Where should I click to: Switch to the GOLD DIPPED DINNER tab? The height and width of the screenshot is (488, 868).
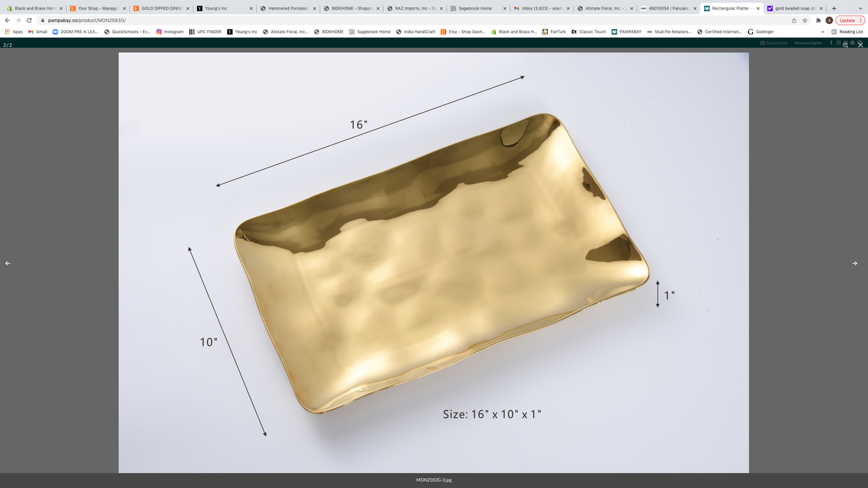tap(161, 8)
